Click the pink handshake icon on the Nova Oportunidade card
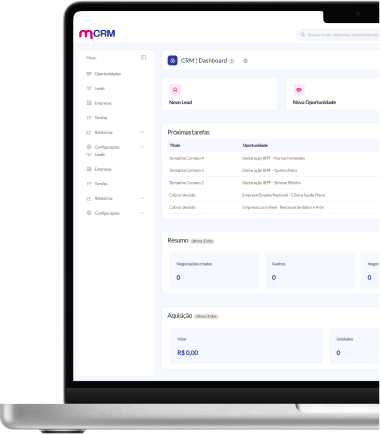This screenshot has width=380, height=435. point(299,90)
